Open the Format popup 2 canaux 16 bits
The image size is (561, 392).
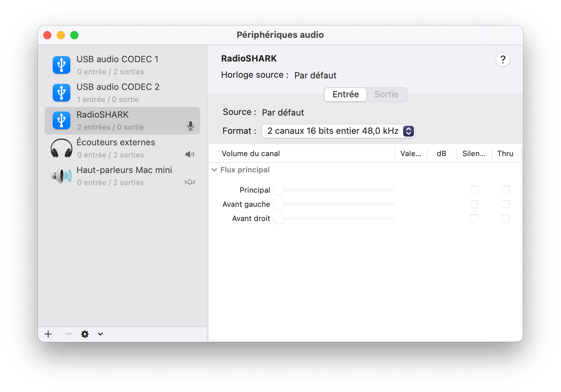[338, 131]
